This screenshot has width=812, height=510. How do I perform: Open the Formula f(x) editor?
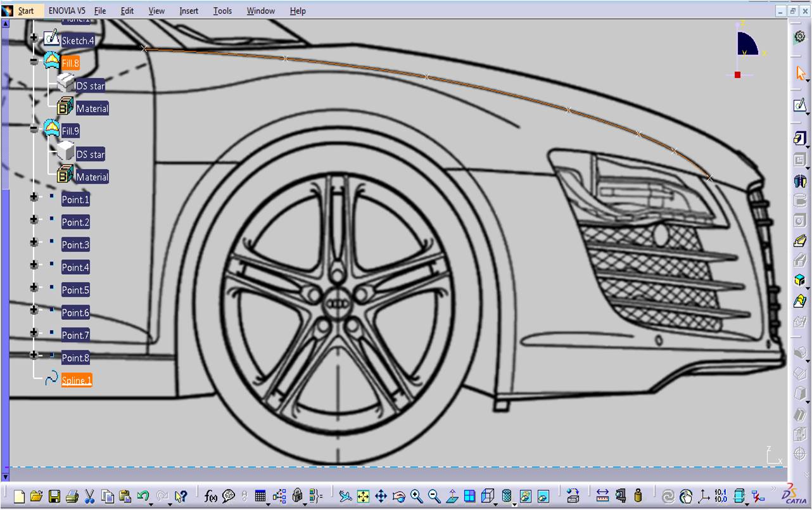click(211, 496)
